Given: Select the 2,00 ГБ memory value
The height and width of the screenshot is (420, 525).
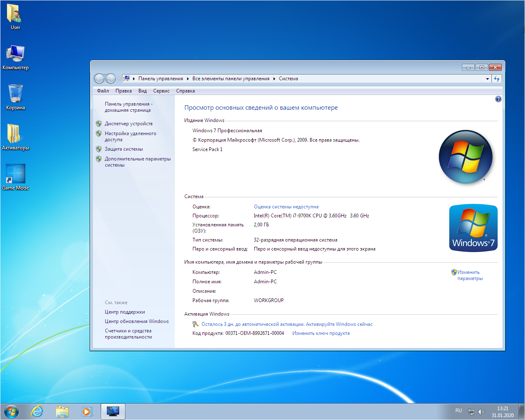Looking at the screenshot, I should click(x=261, y=225).
